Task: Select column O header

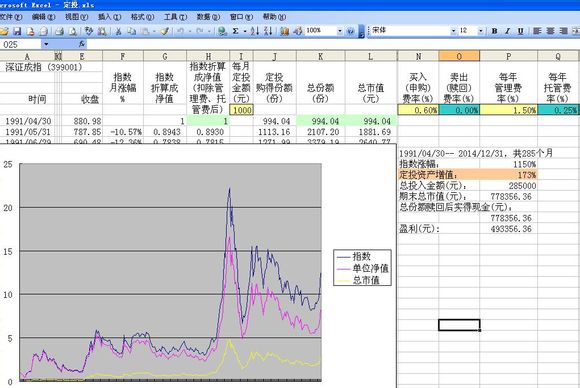Action: [x=459, y=56]
